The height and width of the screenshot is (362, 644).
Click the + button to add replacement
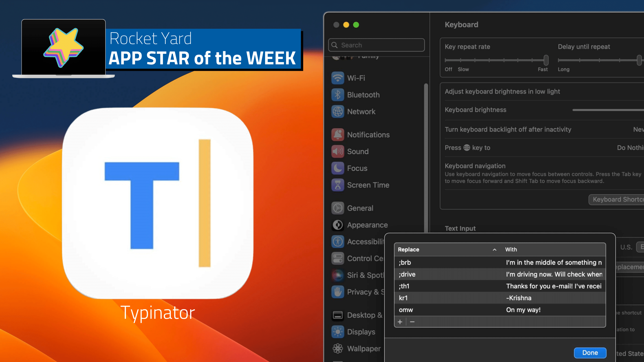coord(400,321)
